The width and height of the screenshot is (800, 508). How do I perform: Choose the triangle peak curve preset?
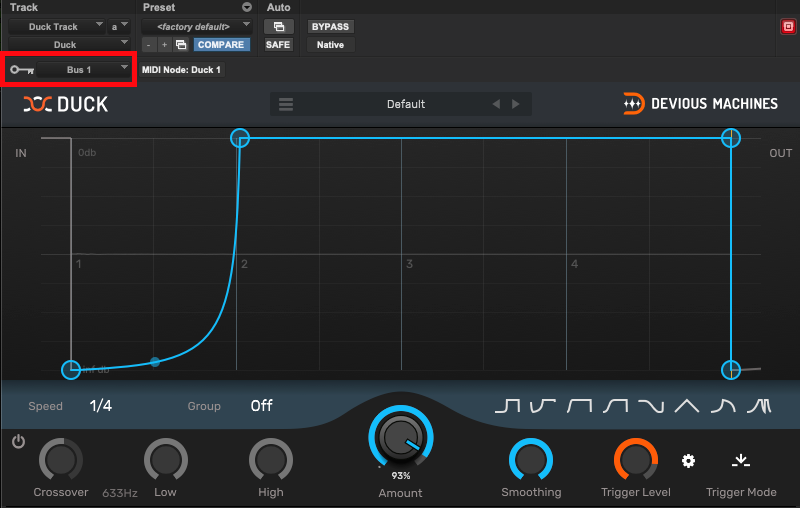pos(687,406)
